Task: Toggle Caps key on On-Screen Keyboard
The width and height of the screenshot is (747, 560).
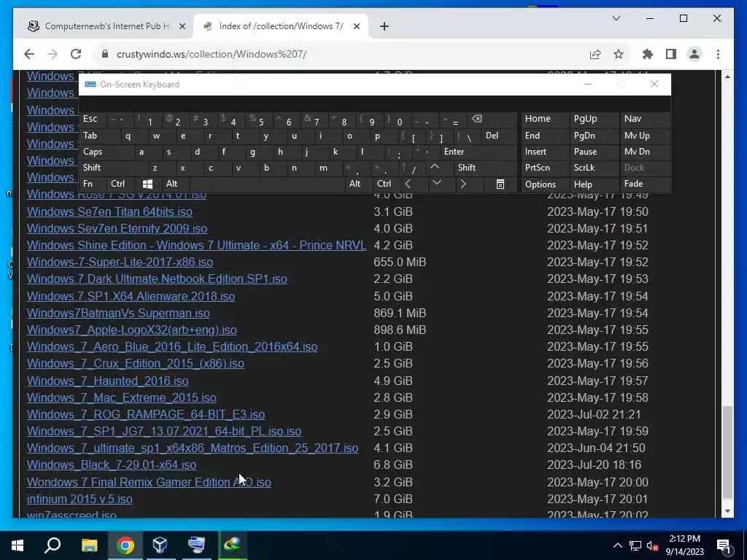Action: (x=107, y=152)
